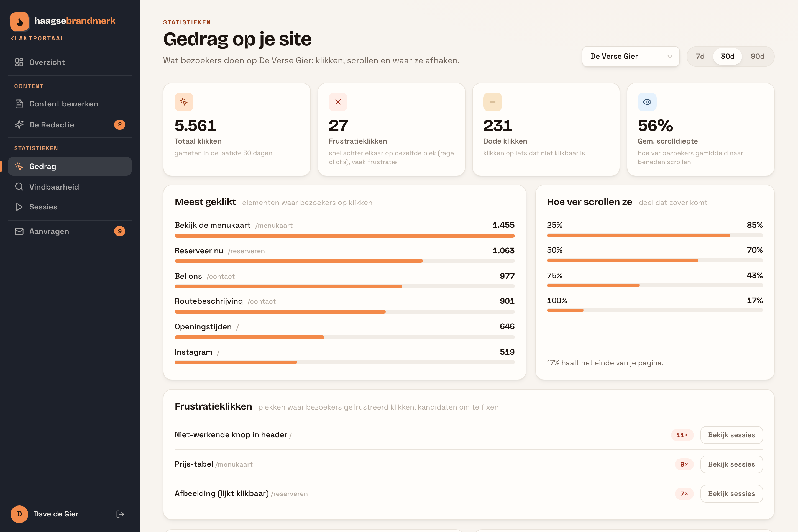Open De Redactie menu item
Screen dimensions: 798x532
[70, 124]
